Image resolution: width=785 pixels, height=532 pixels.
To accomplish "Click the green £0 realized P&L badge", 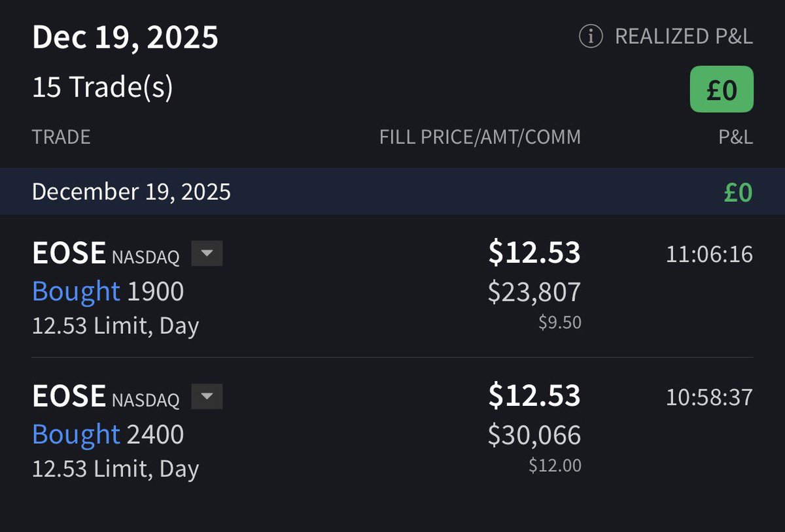I will click(722, 90).
